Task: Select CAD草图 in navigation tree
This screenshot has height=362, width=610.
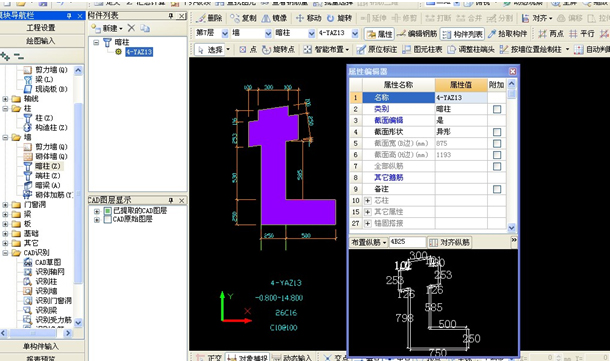Action: pos(48,262)
